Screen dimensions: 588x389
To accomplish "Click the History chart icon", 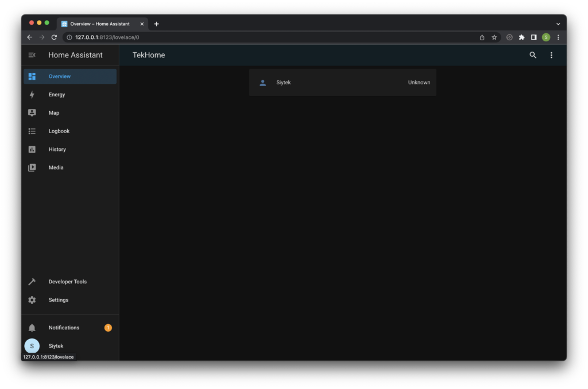I will point(32,150).
